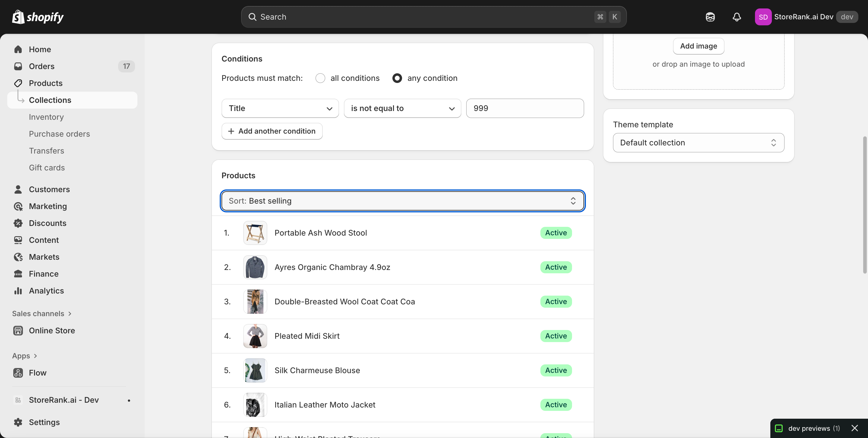
Task: Select the all conditions radio button
Action: [320, 78]
